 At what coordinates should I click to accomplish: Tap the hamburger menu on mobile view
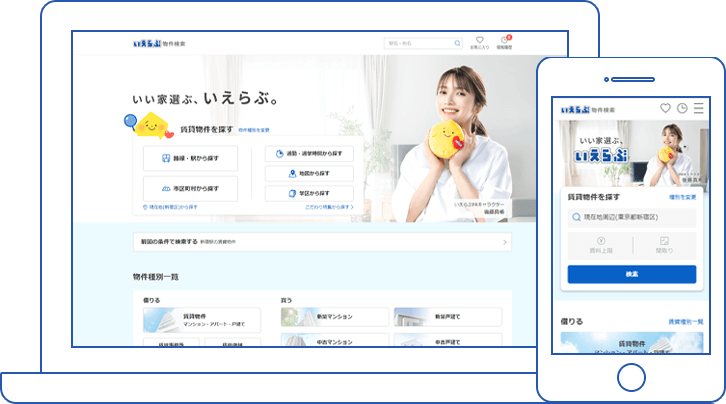pos(698,108)
